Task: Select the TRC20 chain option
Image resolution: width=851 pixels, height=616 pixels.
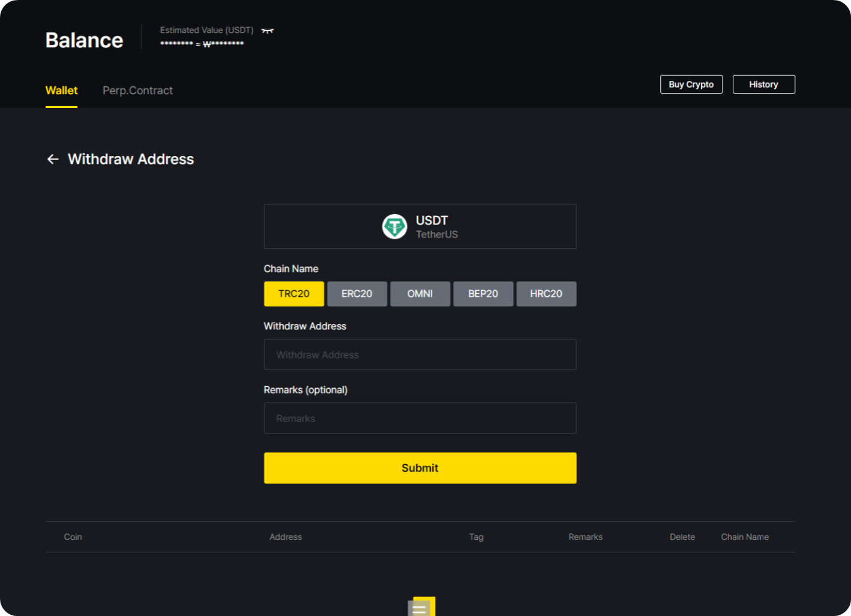Action: click(x=294, y=294)
